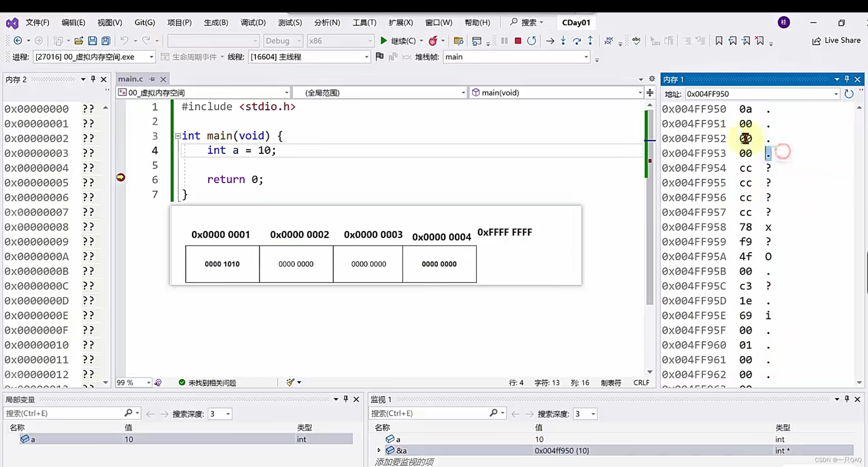Toggle breakpoint marker at line 6

pyautogui.click(x=121, y=178)
